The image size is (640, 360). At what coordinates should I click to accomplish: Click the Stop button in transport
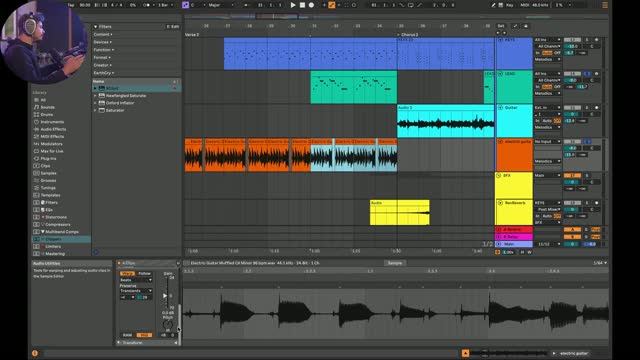click(302, 5)
